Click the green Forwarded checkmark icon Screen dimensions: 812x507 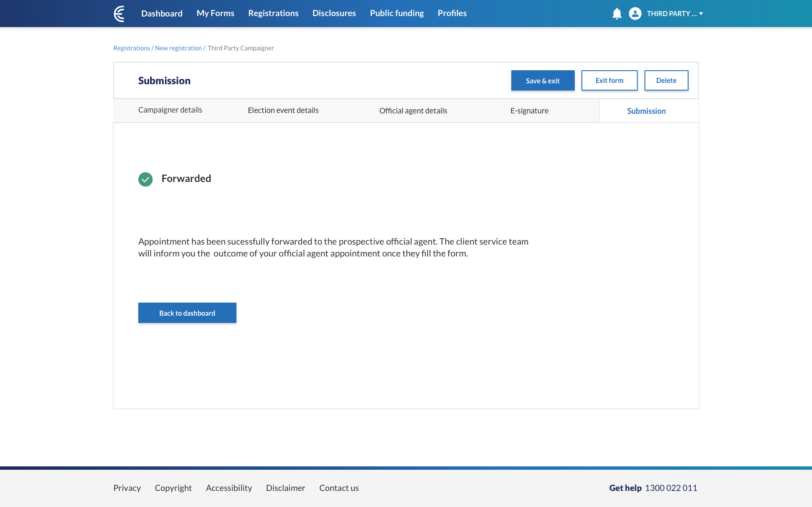click(145, 179)
